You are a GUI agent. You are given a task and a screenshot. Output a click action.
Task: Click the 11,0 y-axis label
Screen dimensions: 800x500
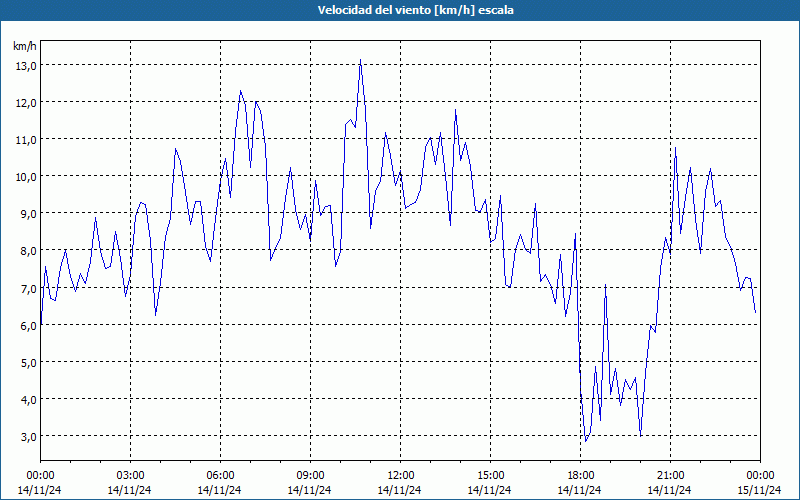pyautogui.click(x=25, y=139)
